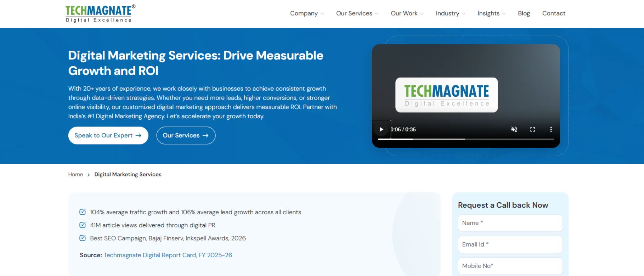Click the check icon beside 41M article views
This screenshot has height=276, width=644.
click(83, 225)
